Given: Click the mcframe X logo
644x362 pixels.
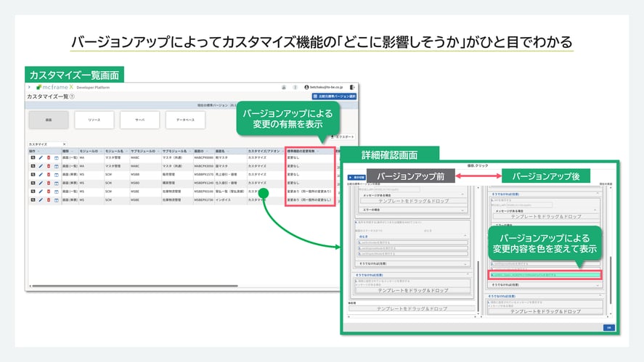Looking at the screenshot, I should (54, 87).
